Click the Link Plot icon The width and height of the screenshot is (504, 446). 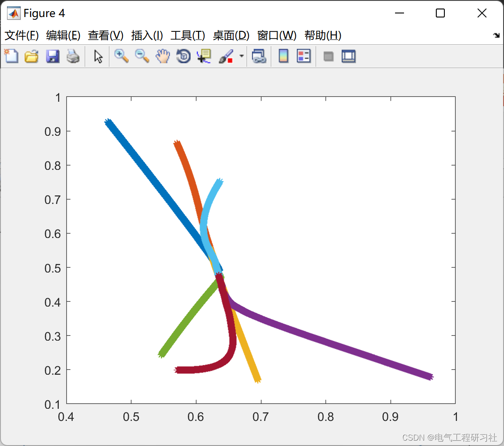259,56
